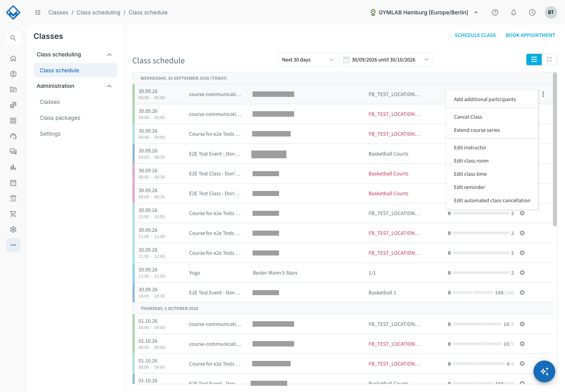The image size is (565, 392).
Task: Open the shopping cart sidebar icon
Action: 13,214
